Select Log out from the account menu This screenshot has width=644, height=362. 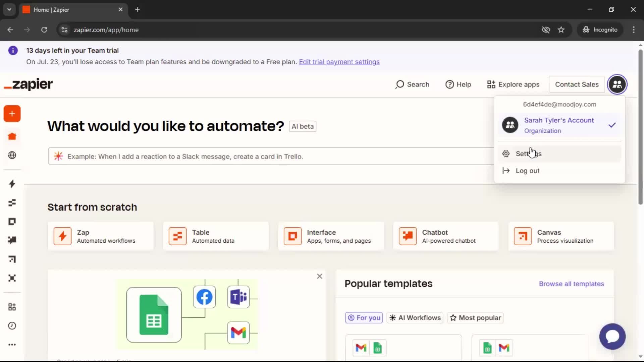[559, 171]
